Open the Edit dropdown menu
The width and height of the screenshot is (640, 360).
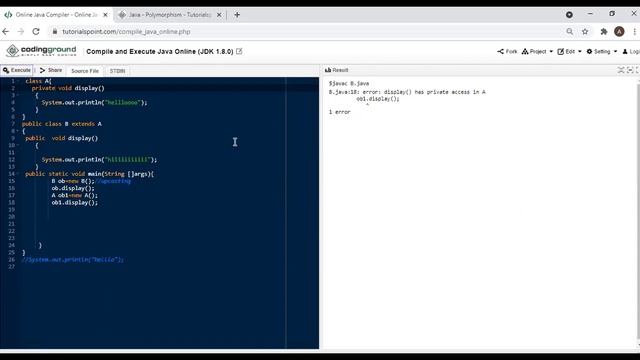569,51
